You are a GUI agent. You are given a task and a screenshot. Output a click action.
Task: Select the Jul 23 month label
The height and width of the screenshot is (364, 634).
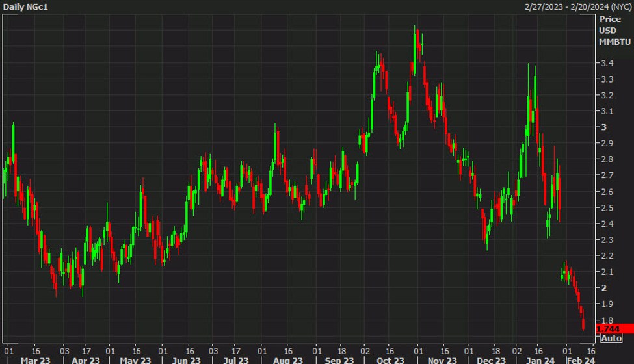click(x=236, y=359)
